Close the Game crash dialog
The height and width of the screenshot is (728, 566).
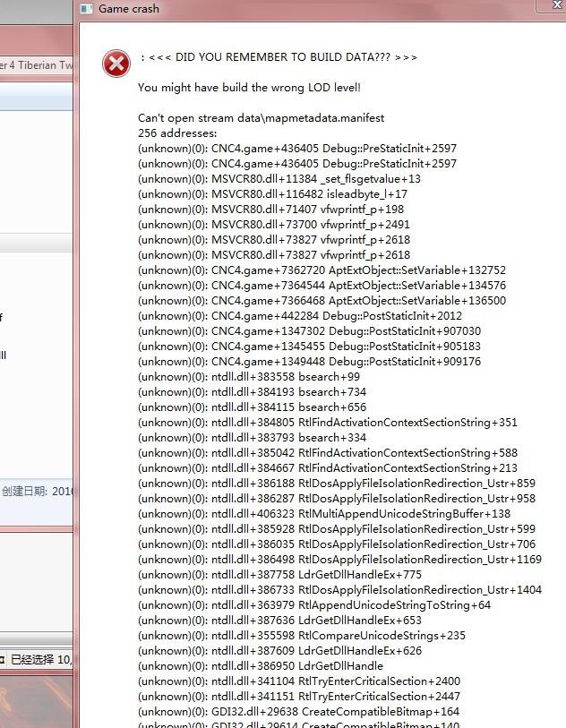(x=555, y=5)
